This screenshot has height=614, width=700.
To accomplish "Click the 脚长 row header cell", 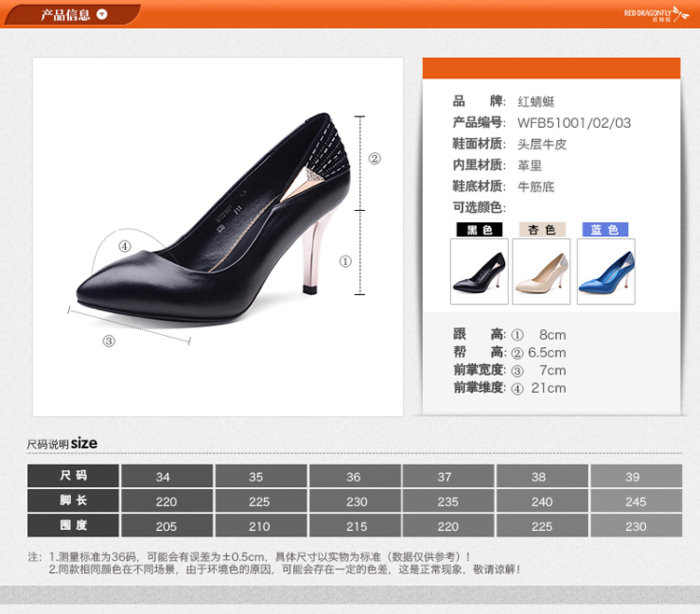I will pyautogui.click(x=74, y=501).
